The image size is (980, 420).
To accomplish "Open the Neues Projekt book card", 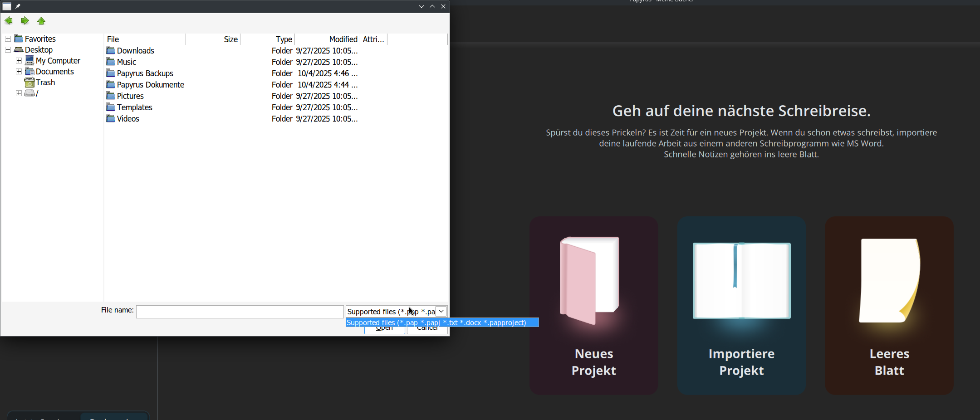I will [593, 305].
